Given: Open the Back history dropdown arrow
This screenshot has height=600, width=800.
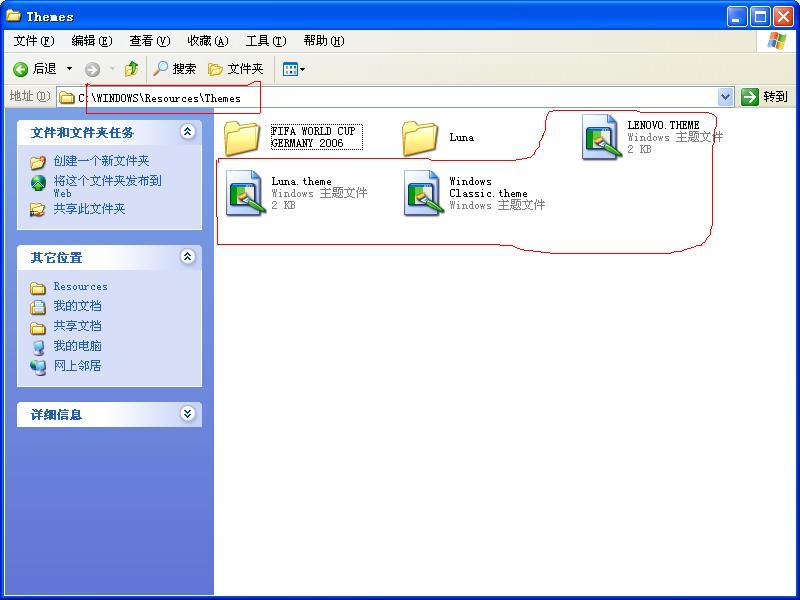Looking at the screenshot, I should coord(69,68).
